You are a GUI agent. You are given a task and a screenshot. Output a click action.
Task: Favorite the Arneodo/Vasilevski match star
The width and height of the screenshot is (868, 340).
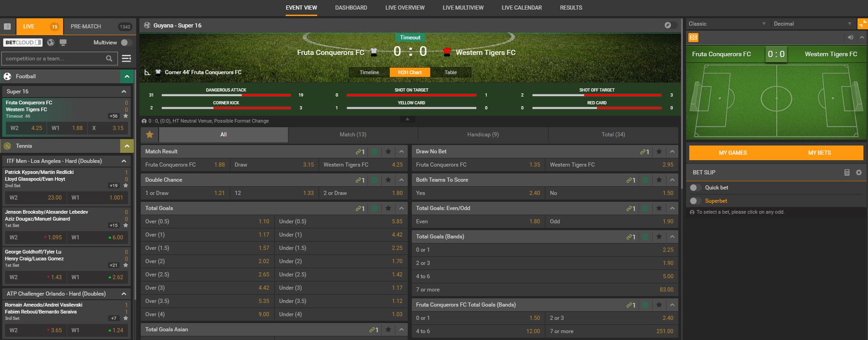coord(126,318)
